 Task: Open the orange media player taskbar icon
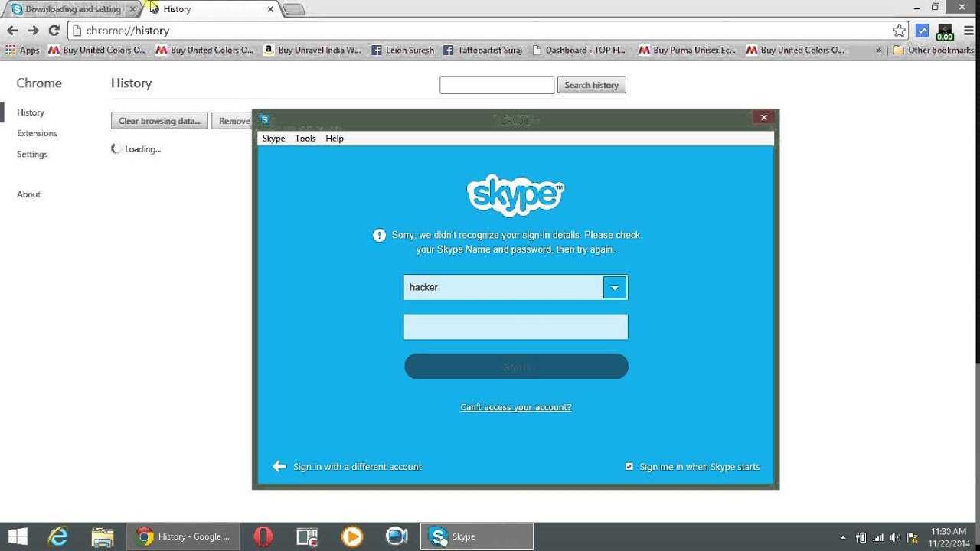pos(352,536)
